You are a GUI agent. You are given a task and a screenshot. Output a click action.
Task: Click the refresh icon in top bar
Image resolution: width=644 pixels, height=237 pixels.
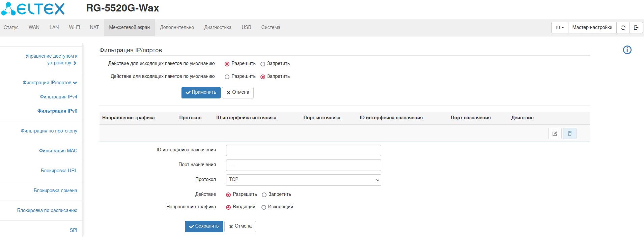click(623, 28)
